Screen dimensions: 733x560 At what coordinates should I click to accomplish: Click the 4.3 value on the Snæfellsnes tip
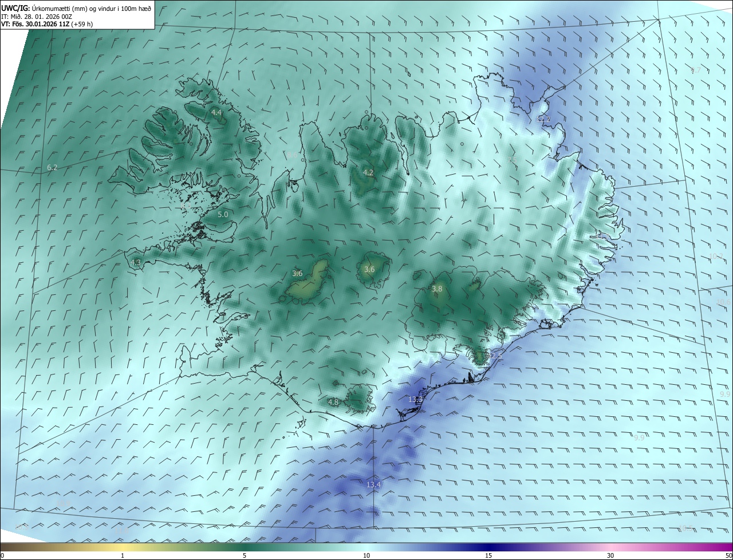tap(136, 263)
